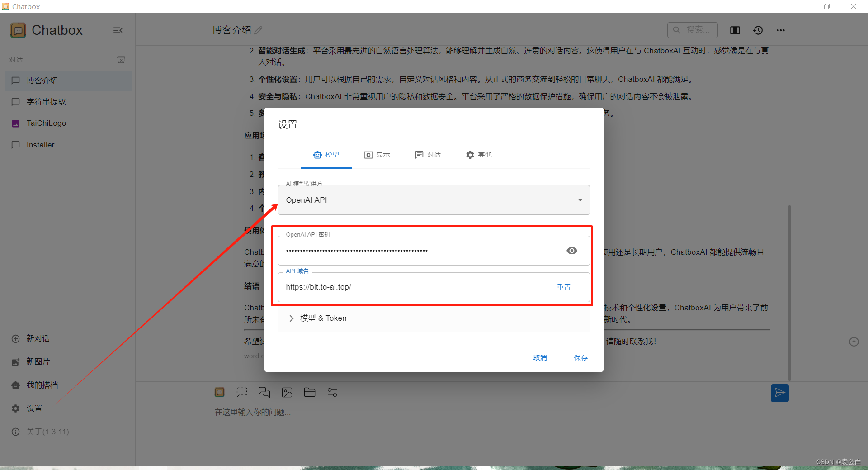
Task: Click the scroll-to-top arrow circle icon
Action: coord(854,342)
